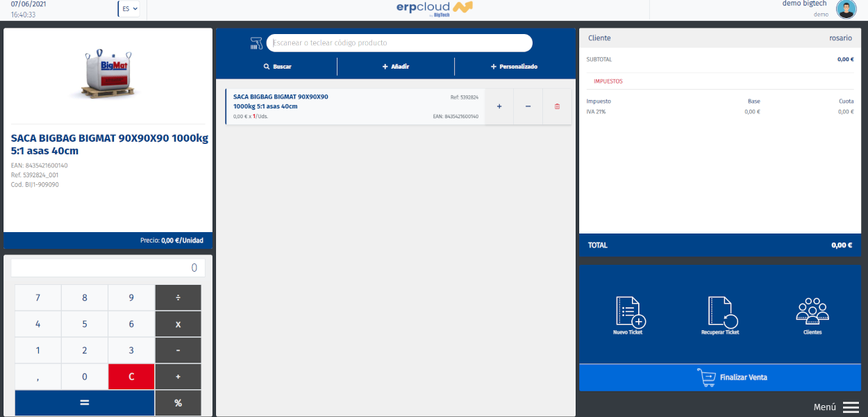Image resolution: width=868 pixels, height=417 pixels.
Task: Click the Personalizado tab
Action: 515,67
